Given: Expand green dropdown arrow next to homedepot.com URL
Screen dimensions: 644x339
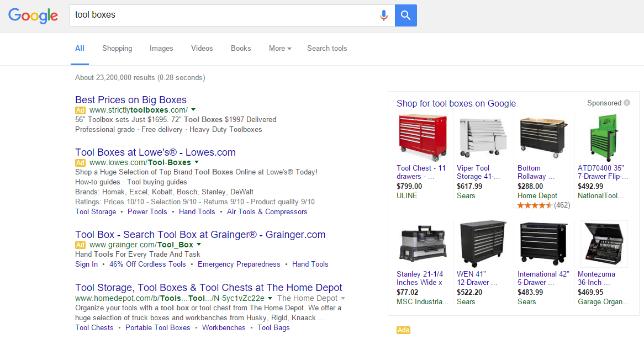Looking at the screenshot, I should pyautogui.click(x=270, y=298).
